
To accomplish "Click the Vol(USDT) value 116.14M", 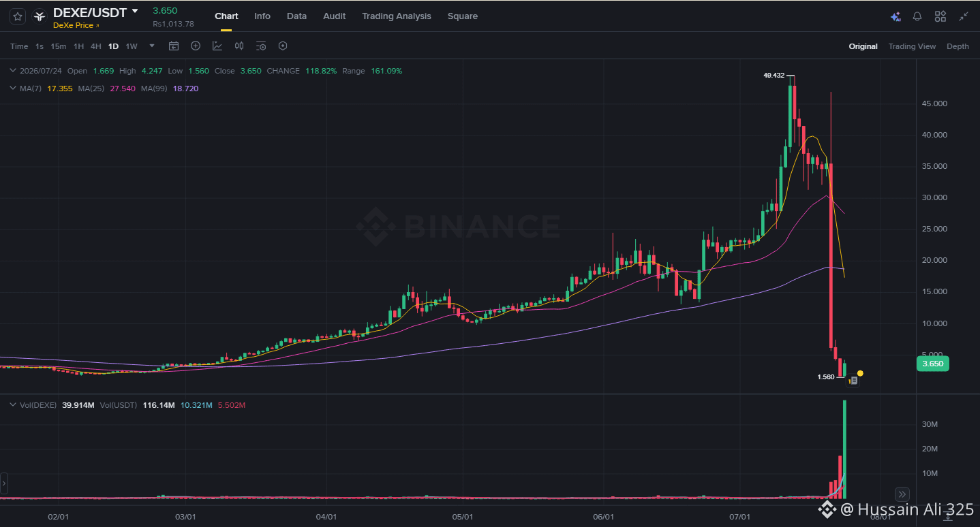I will pyautogui.click(x=159, y=405).
